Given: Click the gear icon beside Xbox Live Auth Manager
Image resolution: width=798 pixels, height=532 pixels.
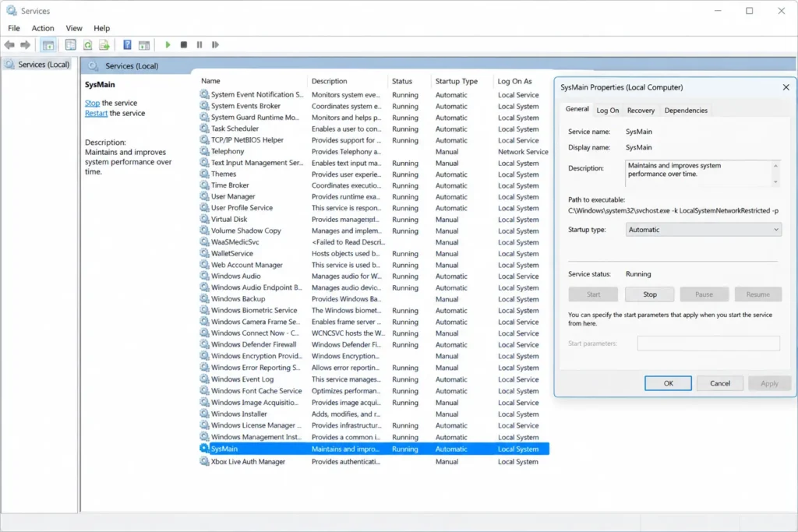Looking at the screenshot, I should tap(204, 462).
